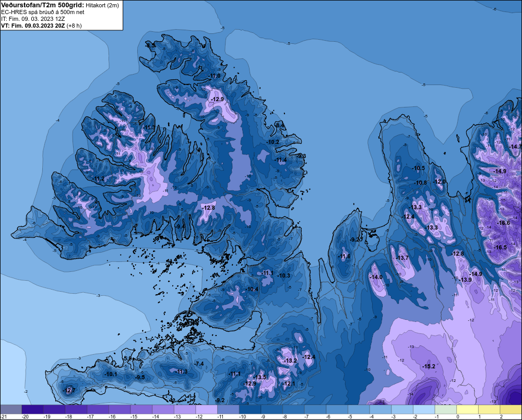The width and height of the screenshot is (522, 420).
Task: Click the 'EC-HRES spá brúuð á 500m net' line
Action: pyautogui.click(x=43, y=12)
